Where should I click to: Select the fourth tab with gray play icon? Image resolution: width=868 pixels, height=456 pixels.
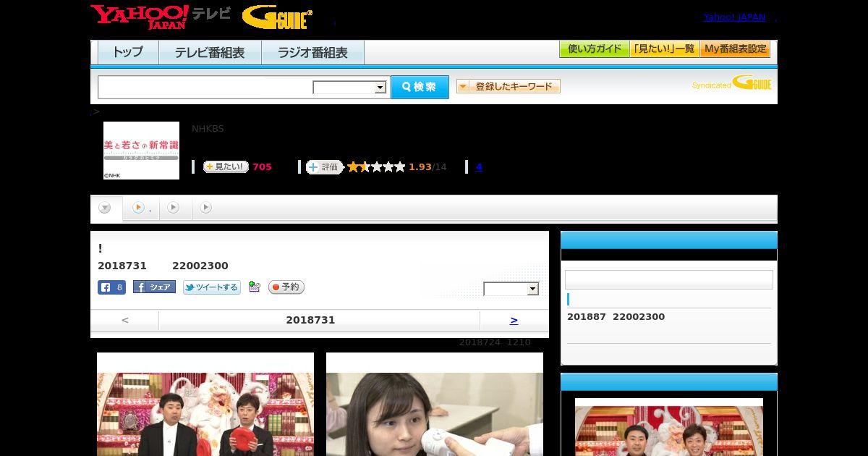(x=206, y=208)
